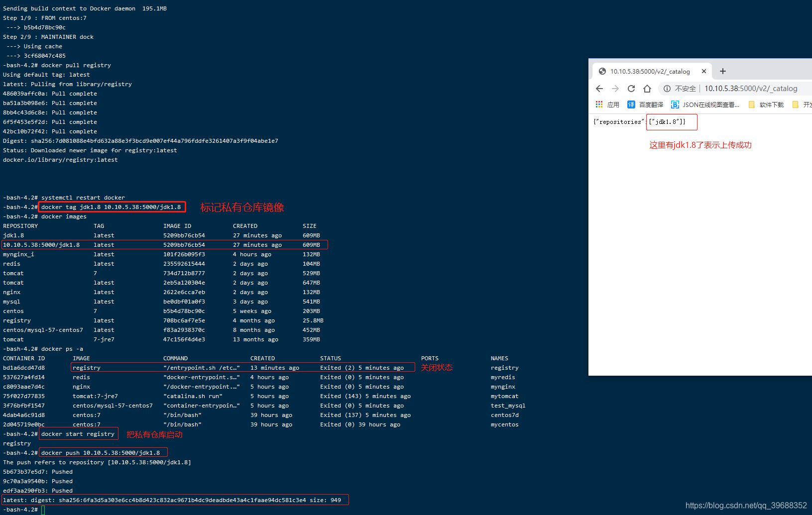
Task: Open the 软件下载 bookmark folder
Action: 766,104
